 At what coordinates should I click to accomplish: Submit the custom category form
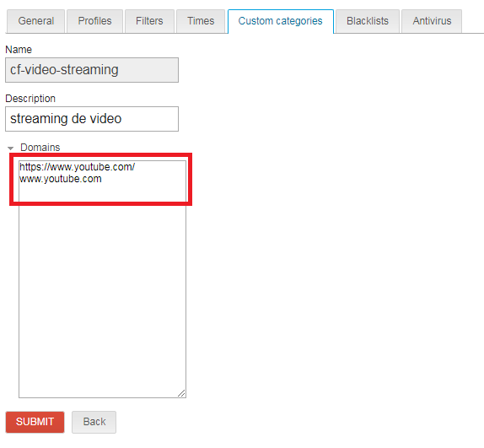pyautogui.click(x=35, y=422)
